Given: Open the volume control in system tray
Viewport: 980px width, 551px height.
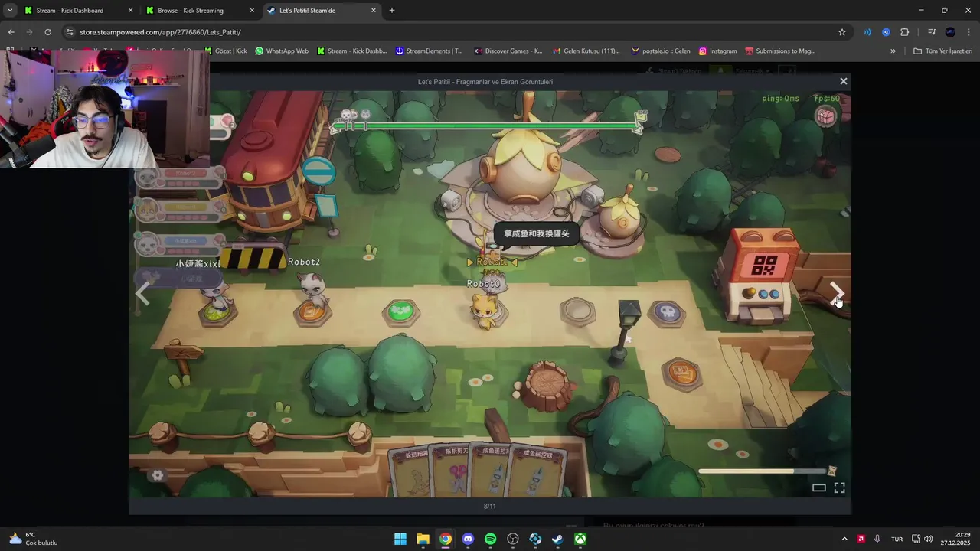Looking at the screenshot, I should click(929, 539).
